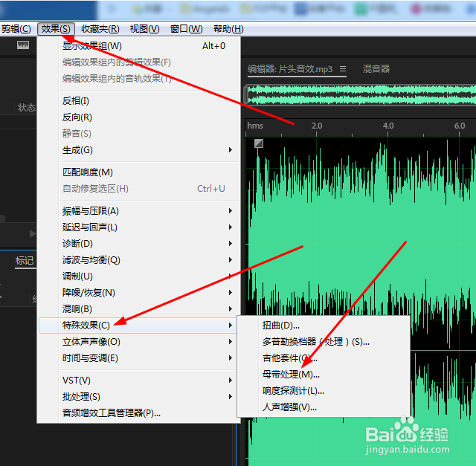
Task: Open the editor panel menu icon
Action: tap(343, 69)
